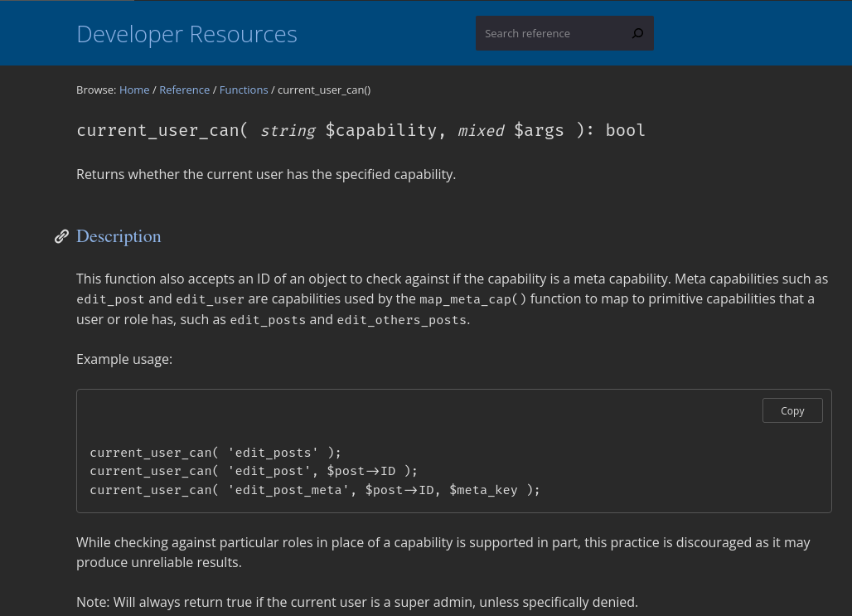This screenshot has width=852, height=616.
Task: Click the super admin note paragraph
Action: [x=357, y=602]
